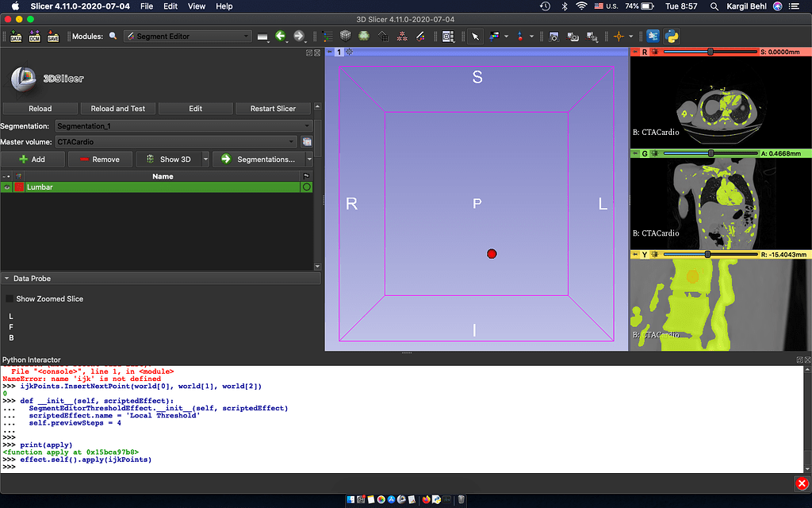Click the Save data icon
Viewport: 812px width, 508px height.
coord(52,36)
